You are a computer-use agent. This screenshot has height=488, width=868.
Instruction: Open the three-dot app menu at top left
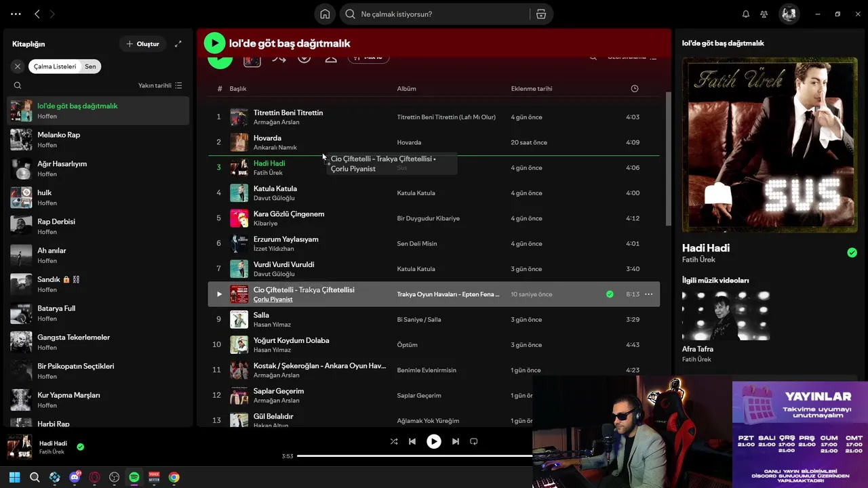click(16, 14)
